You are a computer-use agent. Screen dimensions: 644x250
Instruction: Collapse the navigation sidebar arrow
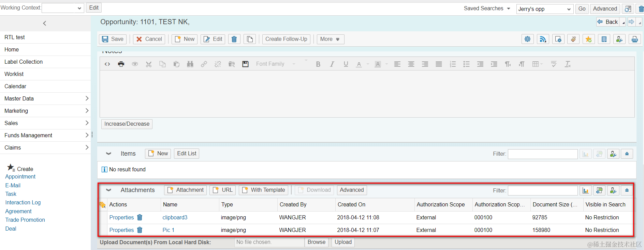click(44, 24)
